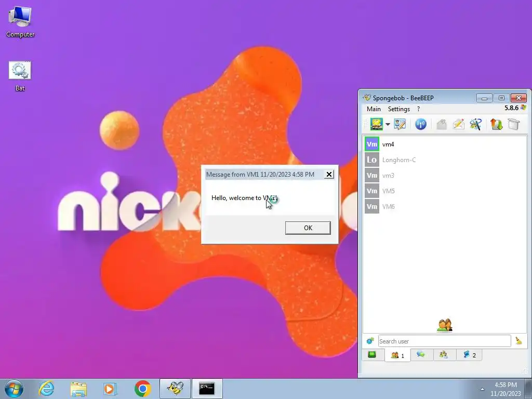Select user vm4 in the list
The height and width of the screenshot is (399, 532).
pyautogui.click(x=445, y=144)
